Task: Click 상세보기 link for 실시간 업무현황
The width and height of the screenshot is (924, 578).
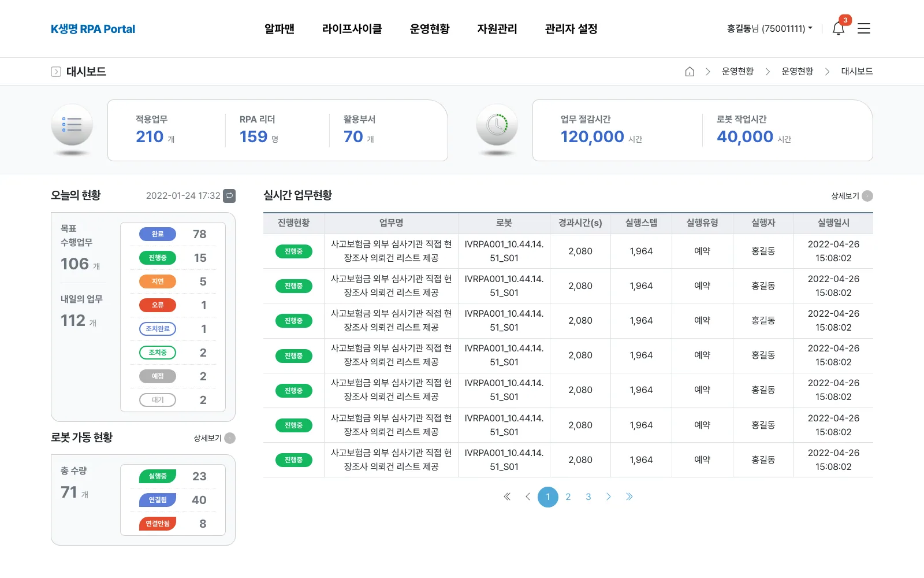Action: pyautogui.click(x=845, y=196)
